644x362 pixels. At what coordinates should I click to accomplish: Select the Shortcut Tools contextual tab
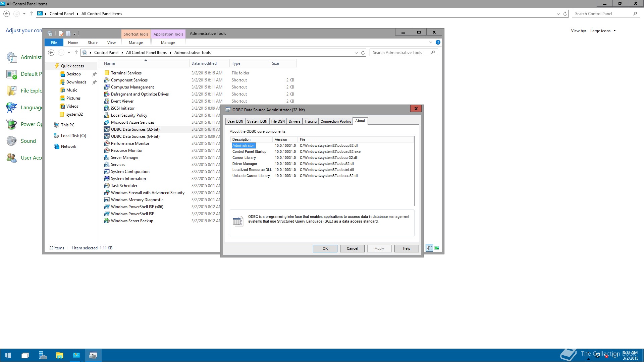tap(136, 34)
